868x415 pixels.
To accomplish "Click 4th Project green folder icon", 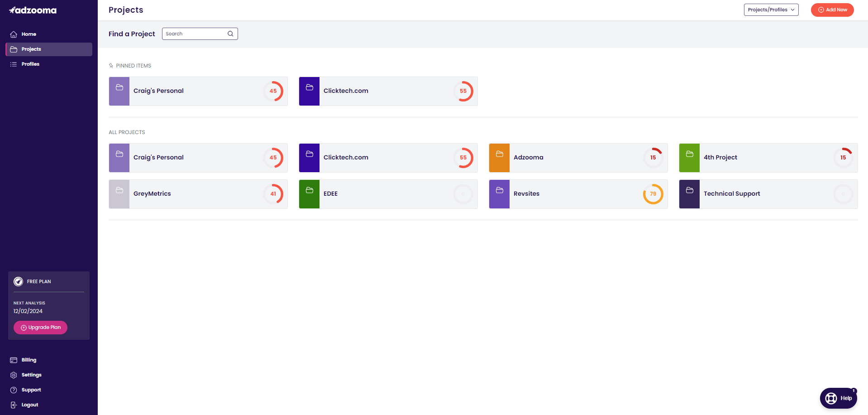I will click(690, 154).
